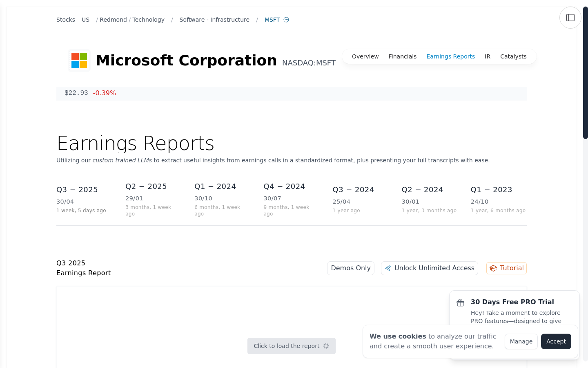
Task: Click Manage cookies button
Action: (x=521, y=341)
